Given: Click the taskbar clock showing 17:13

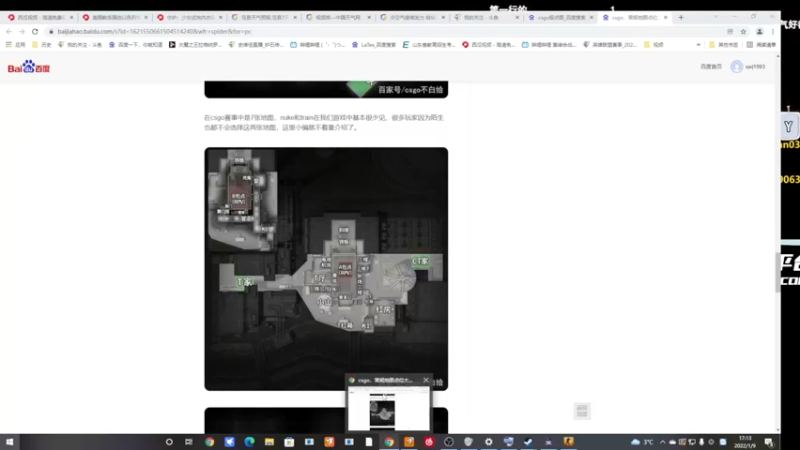Looking at the screenshot, I should [x=745, y=442].
